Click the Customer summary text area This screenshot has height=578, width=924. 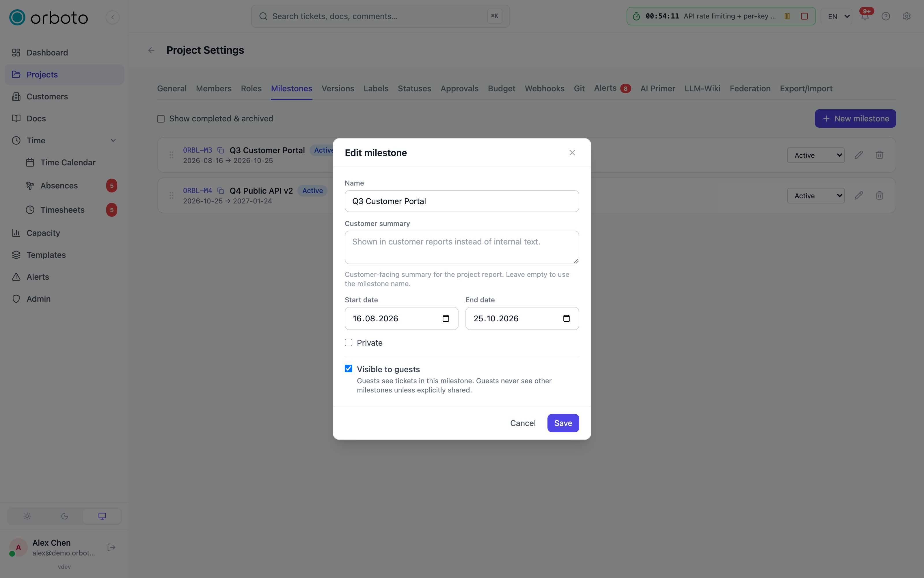462,247
